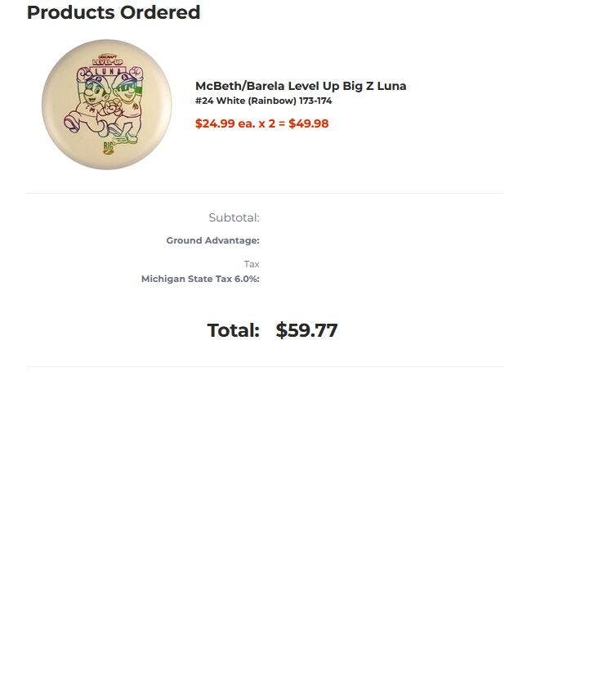Open the Luna disc product thumbnail
The image size is (616, 676).
pyautogui.click(x=107, y=105)
